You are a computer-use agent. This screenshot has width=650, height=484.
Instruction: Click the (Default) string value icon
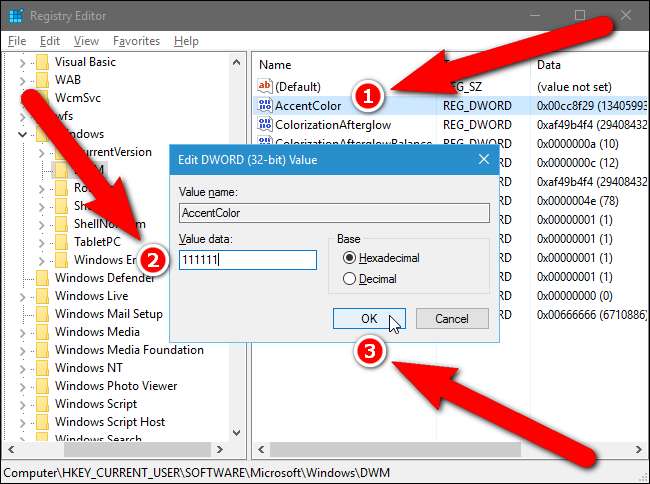click(264, 86)
